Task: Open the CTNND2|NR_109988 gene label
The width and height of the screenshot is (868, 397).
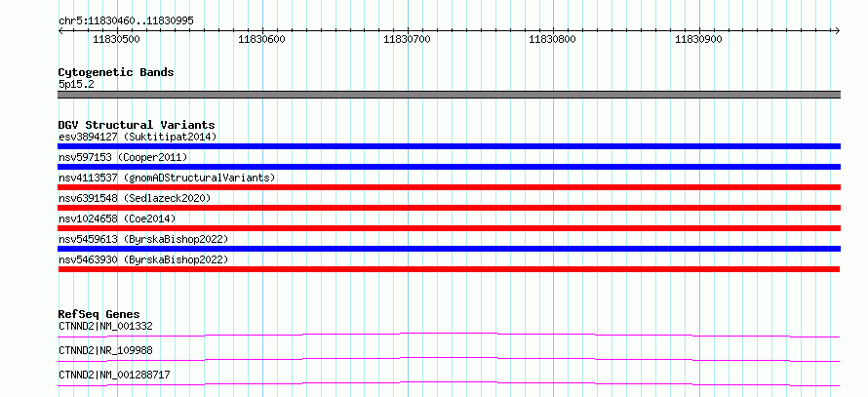Action: (x=105, y=350)
